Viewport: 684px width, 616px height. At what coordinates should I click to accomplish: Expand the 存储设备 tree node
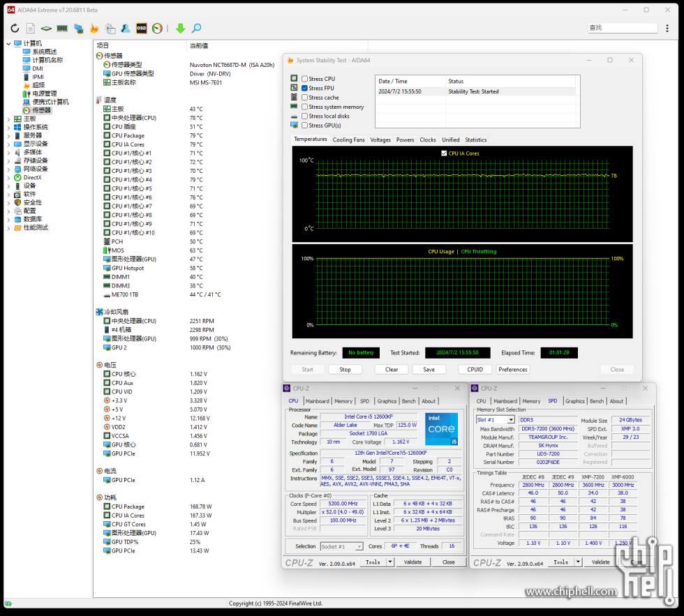point(8,161)
